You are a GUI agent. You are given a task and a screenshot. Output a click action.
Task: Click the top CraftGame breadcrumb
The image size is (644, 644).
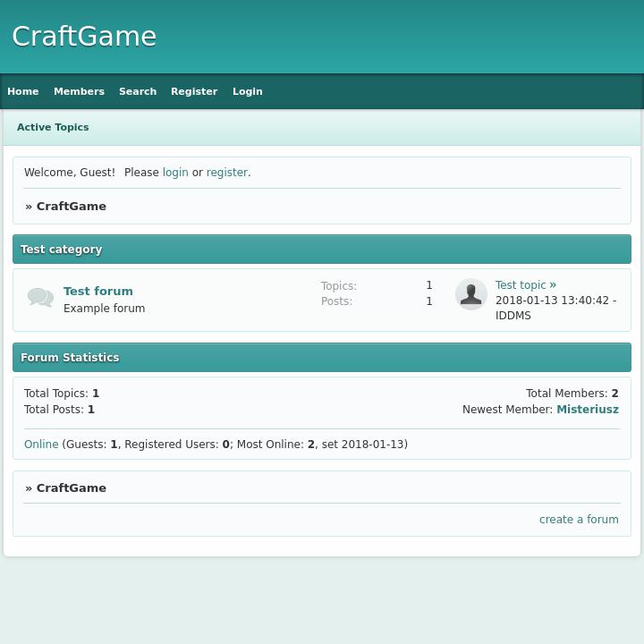coord(72,207)
